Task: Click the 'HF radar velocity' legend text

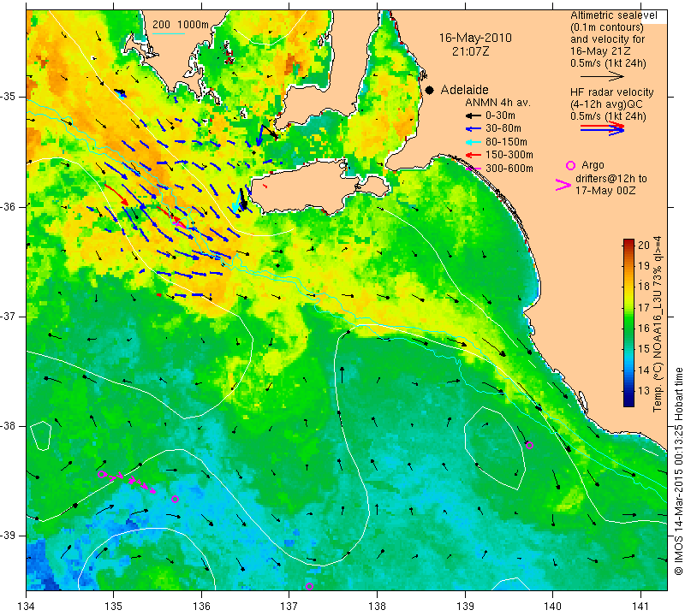Action: point(612,92)
